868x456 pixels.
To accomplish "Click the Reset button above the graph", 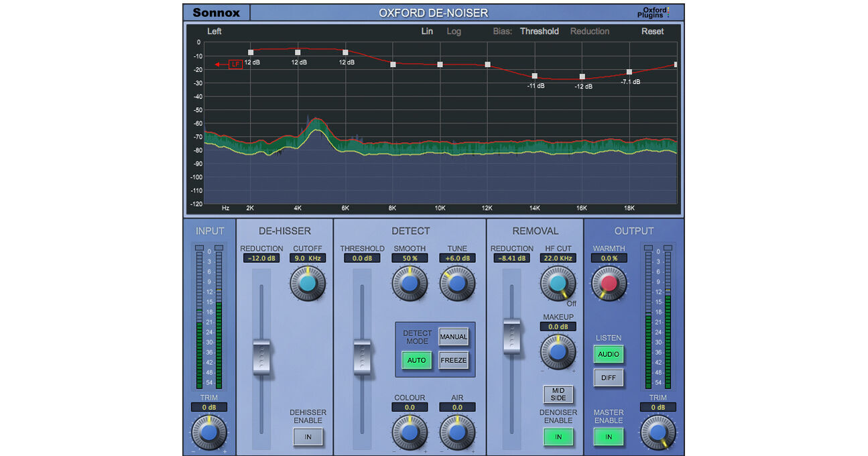I will [x=652, y=31].
